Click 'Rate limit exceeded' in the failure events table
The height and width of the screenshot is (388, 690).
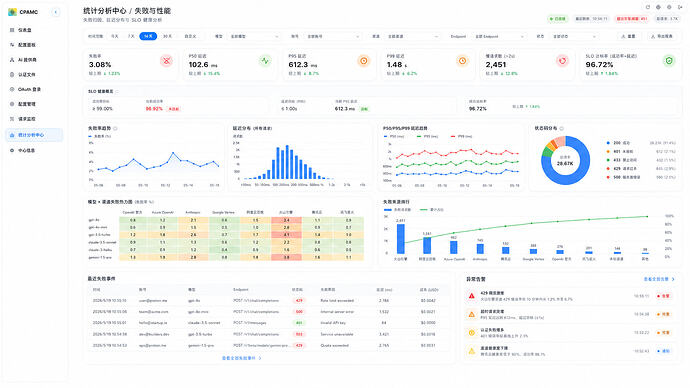click(x=337, y=300)
